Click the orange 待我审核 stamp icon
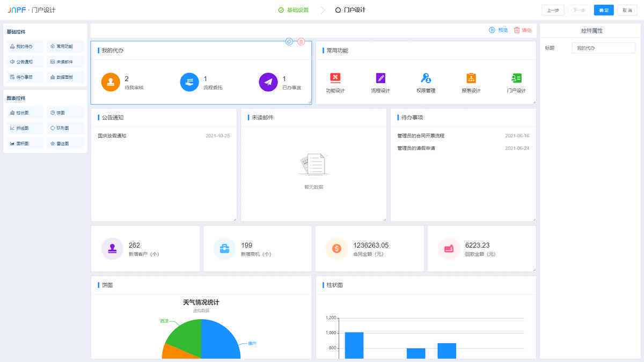 (x=111, y=82)
